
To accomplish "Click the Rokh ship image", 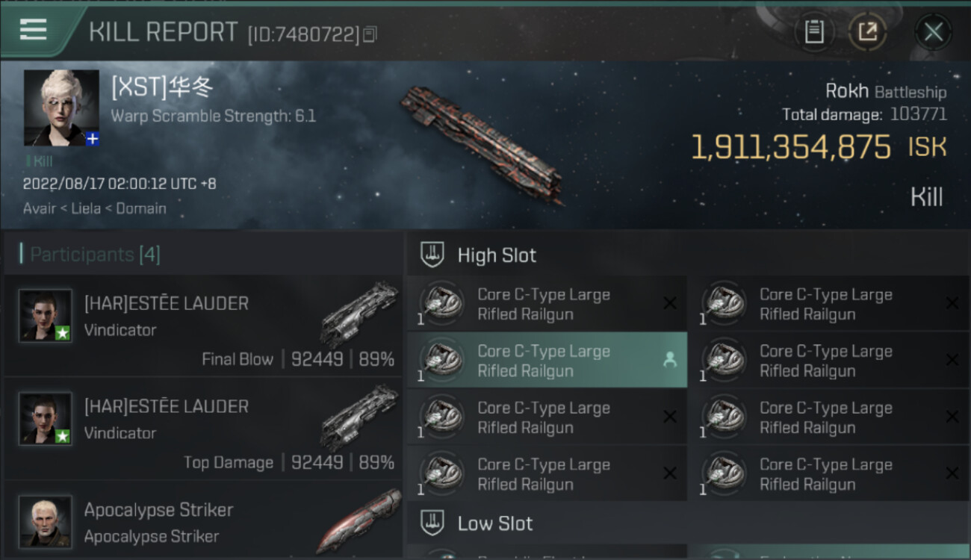I will pos(483,145).
